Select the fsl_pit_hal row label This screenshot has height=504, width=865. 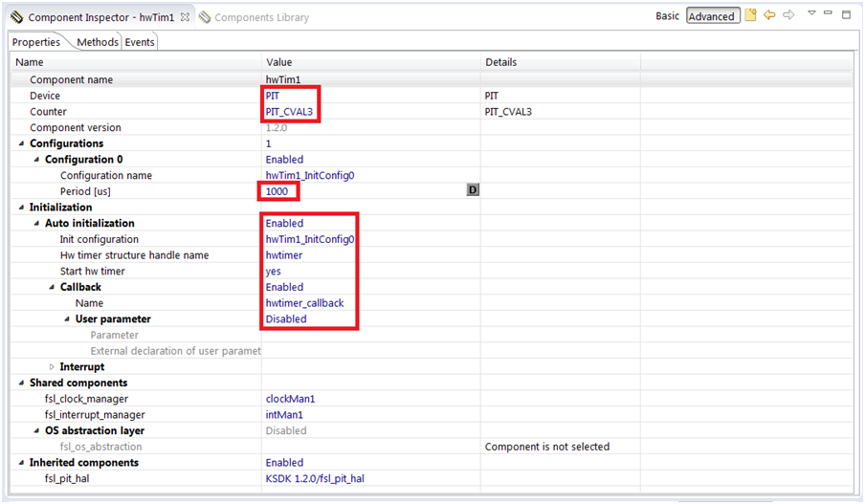(x=67, y=478)
